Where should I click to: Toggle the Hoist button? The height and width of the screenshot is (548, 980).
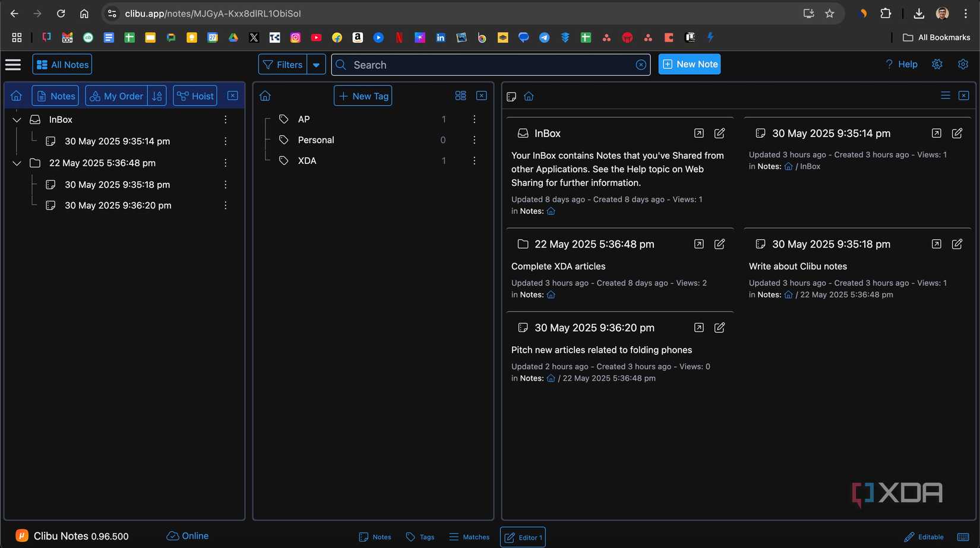pyautogui.click(x=195, y=96)
